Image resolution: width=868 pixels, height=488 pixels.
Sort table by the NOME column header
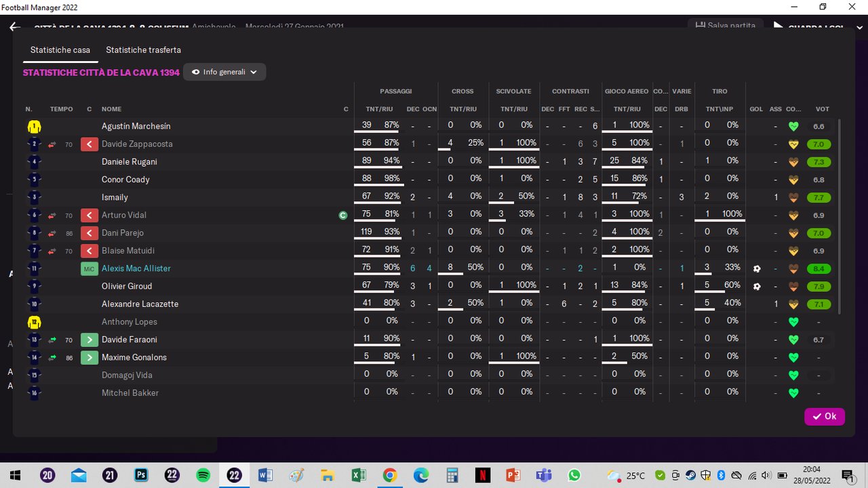pos(112,109)
